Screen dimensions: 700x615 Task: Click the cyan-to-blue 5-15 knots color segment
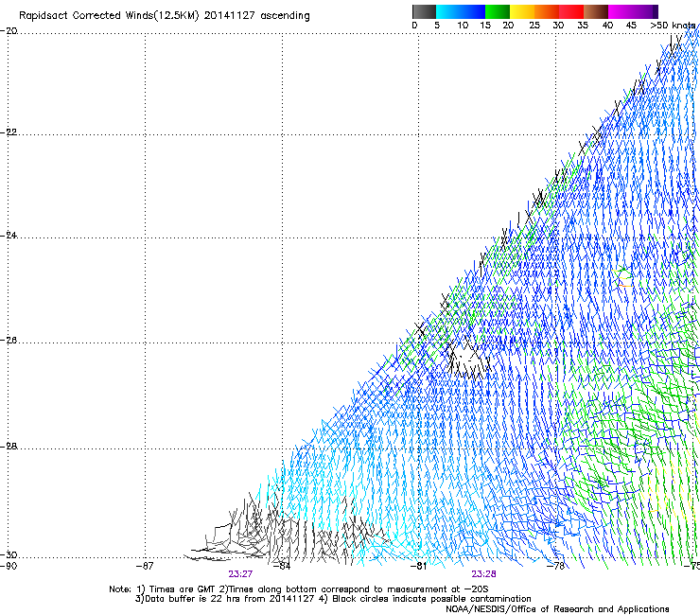coord(461,11)
